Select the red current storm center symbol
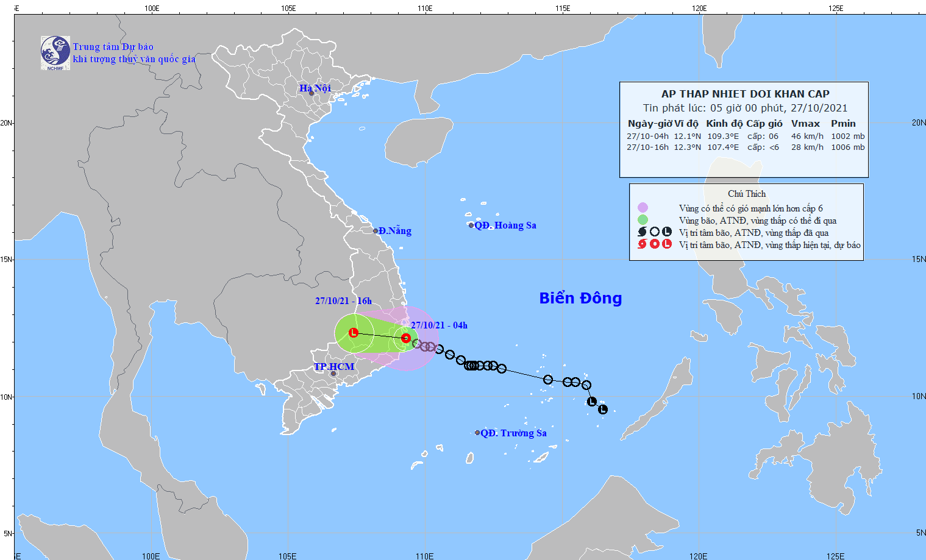 point(406,337)
